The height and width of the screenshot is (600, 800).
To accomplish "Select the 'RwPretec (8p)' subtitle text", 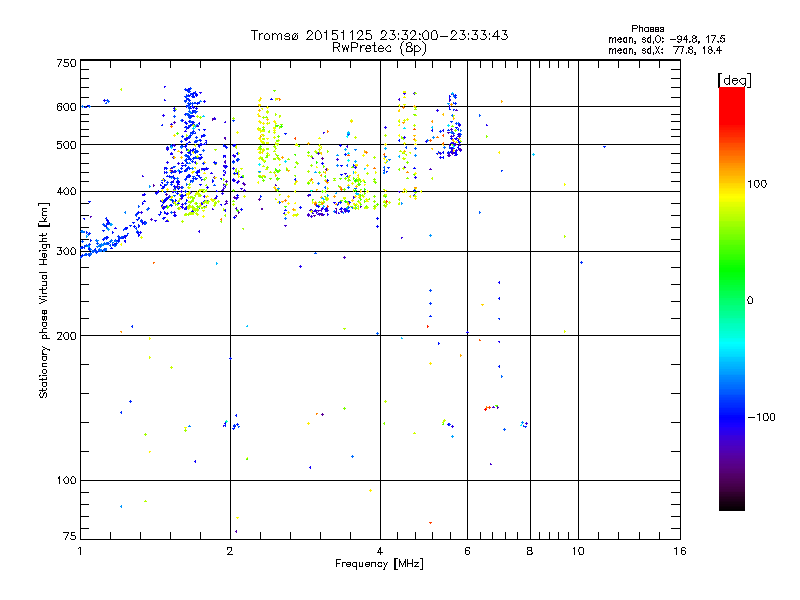I will click(x=379, y=48).
